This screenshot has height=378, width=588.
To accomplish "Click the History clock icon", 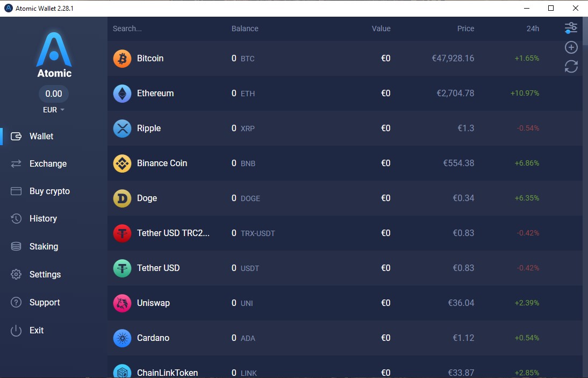I will coord(16,219).
